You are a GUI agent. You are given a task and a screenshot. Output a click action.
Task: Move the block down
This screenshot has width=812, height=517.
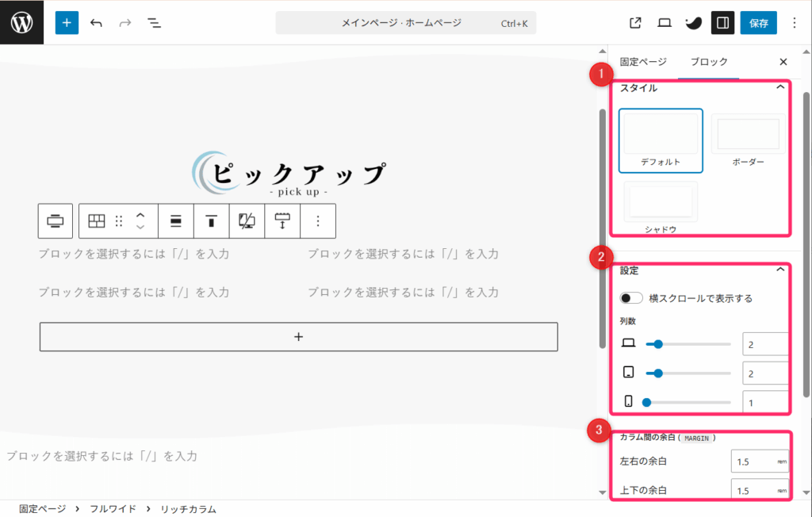pyautogui.click(x=140, y=228)
